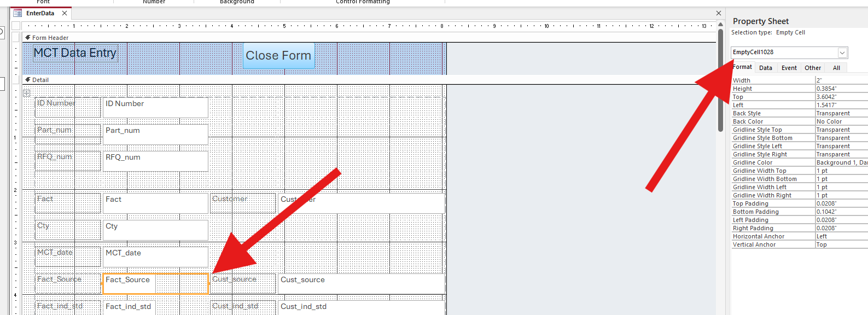Viewport: 868px width, 315px height.
Task: Change the Gridline Width Bottom value
Action: click(x=841, y=179)
